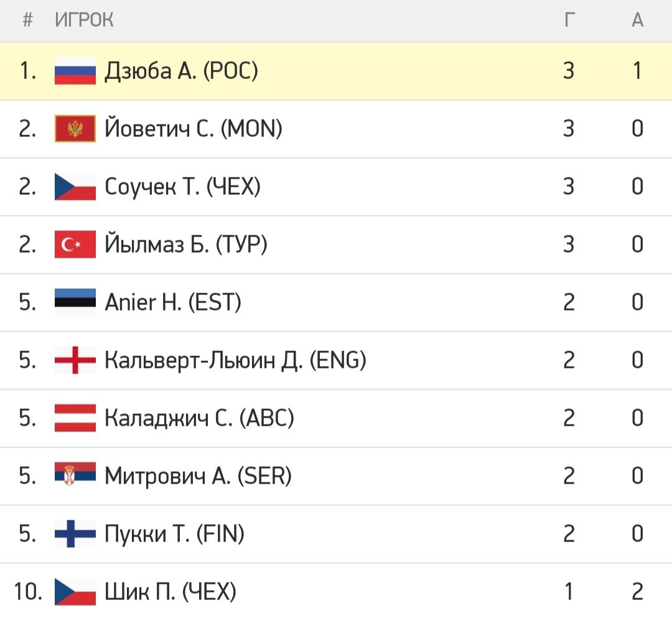Click the Montenegro flag beside Йоветич
The image size is (672, 618).
click(x=75, y=129)
